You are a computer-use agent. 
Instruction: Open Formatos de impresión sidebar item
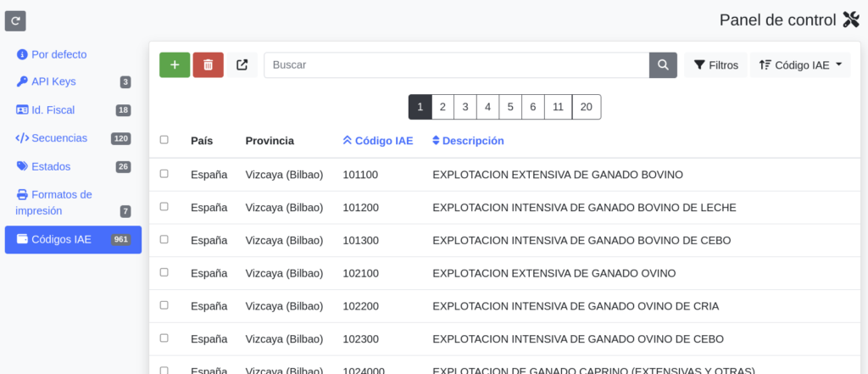(x=61, y=203)
